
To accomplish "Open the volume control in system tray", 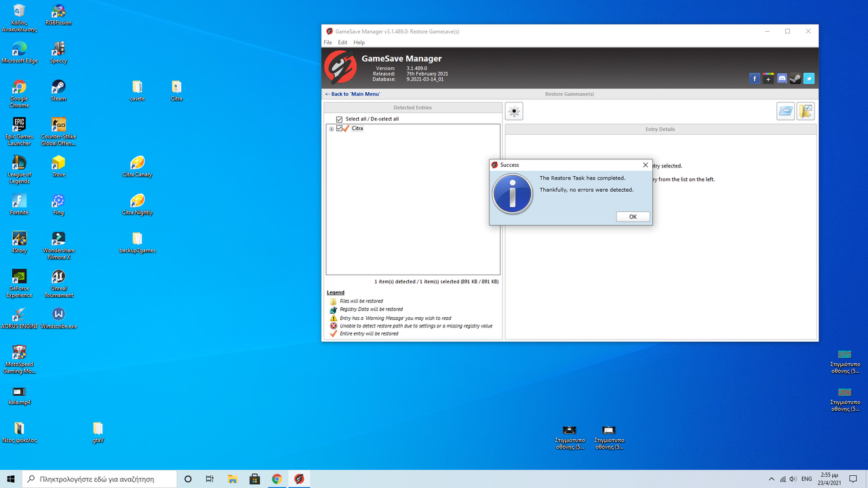I will tap(793, 479).
